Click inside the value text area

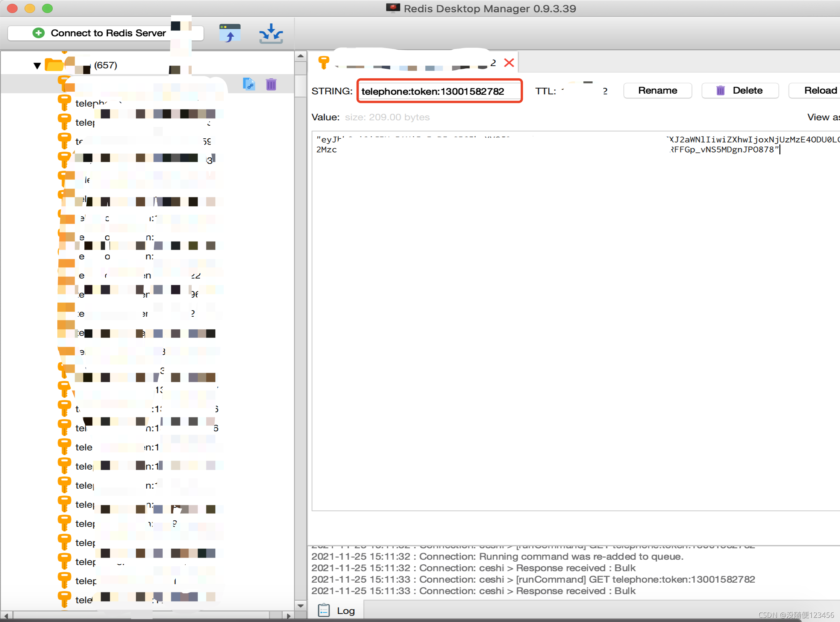click(576, 321)
